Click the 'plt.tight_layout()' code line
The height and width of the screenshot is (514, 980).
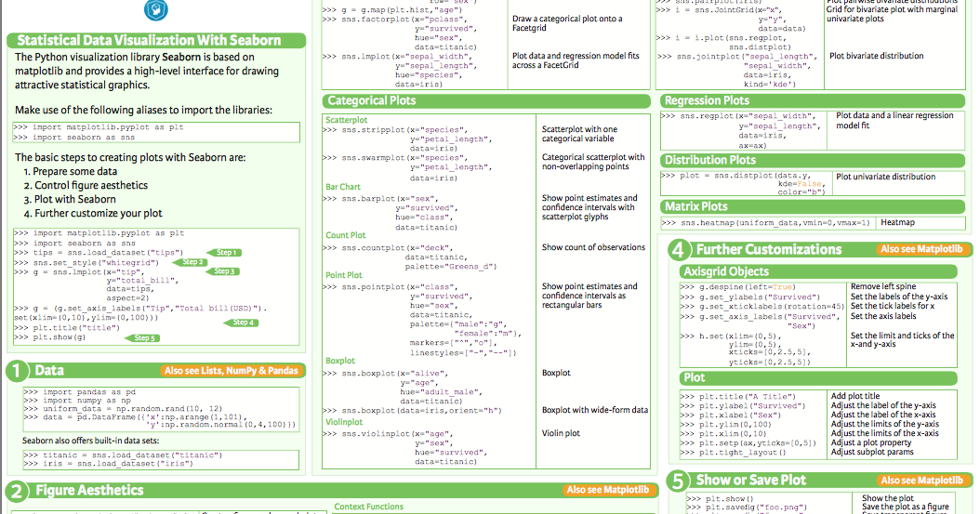click(733, 453)
